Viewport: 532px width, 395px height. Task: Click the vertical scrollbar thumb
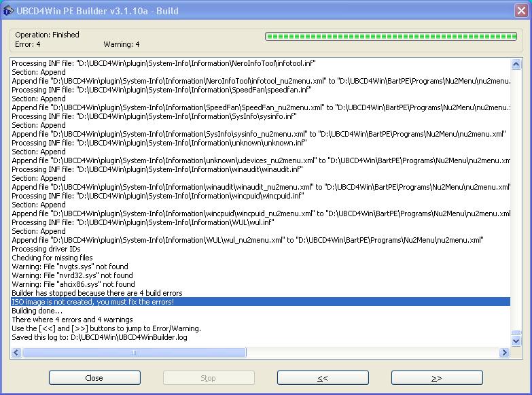click(x=516, y=333)
